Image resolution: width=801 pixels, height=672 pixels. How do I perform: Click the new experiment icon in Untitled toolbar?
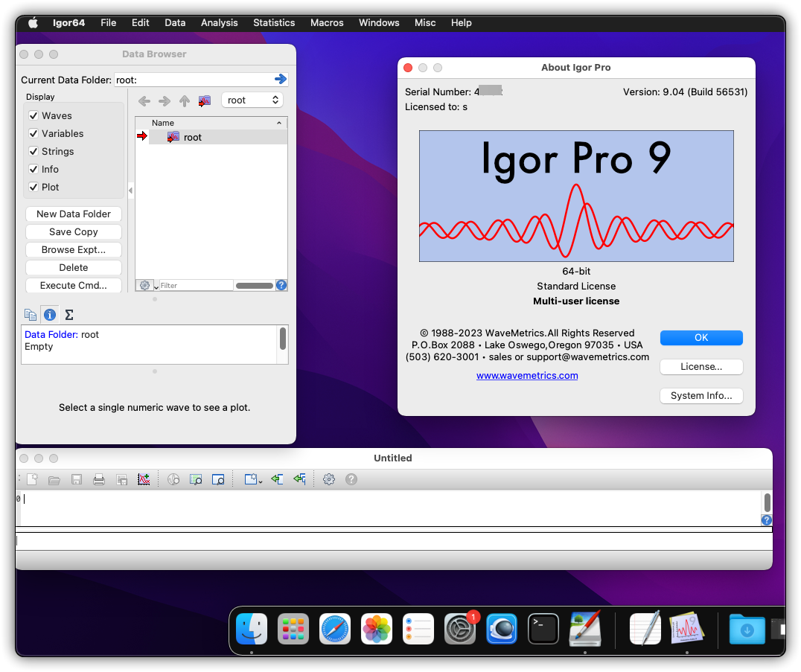pyautogui.click(x=33, y=479)
